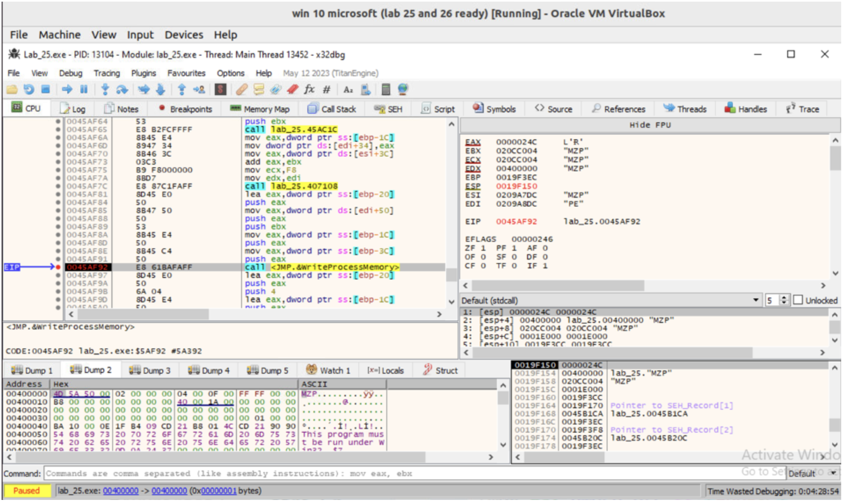The width and height of the screenshot is (842, 504).
Task: Select EIP register value 0045AF92
Action: (516, 221)
